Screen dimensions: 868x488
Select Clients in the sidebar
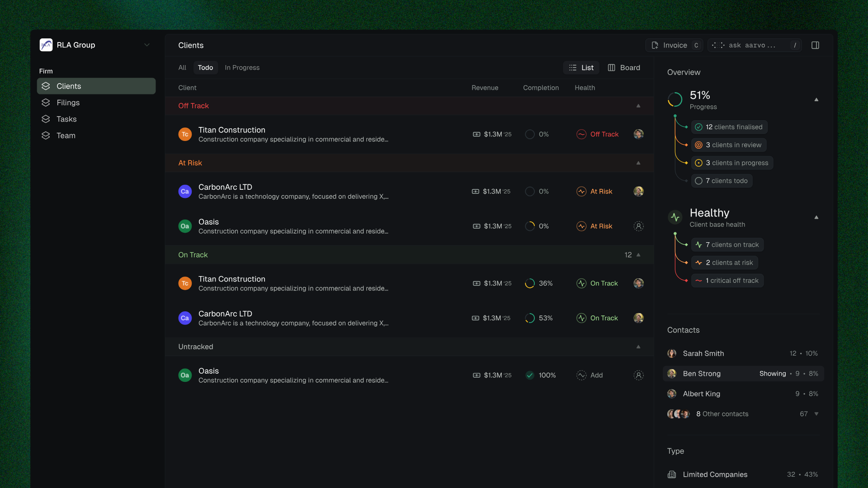pos(69,86)
